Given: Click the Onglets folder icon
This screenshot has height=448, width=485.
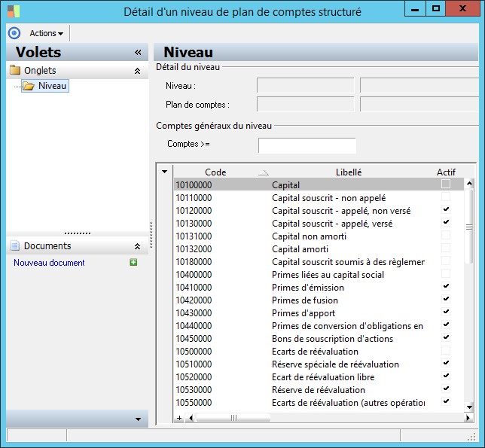Looking at the screenshot, I should tap(15, 71).
